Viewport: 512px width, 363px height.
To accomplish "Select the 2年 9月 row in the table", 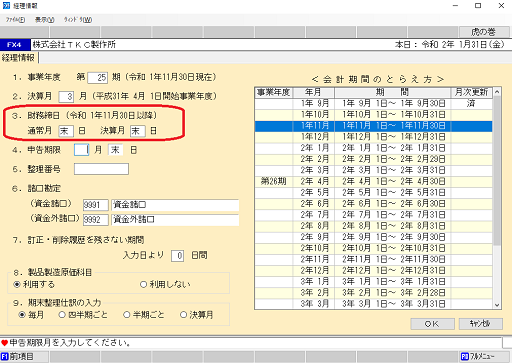I will pos(374,237).
